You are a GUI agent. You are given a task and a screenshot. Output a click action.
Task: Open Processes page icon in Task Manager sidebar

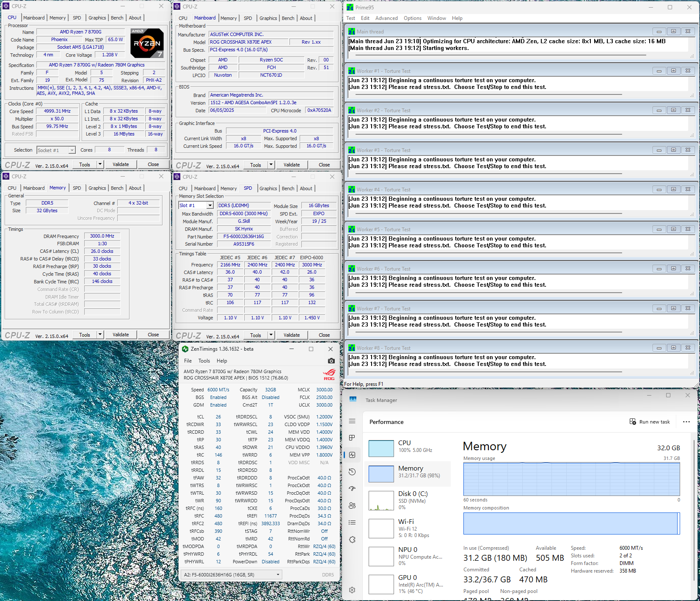[352, 438]
